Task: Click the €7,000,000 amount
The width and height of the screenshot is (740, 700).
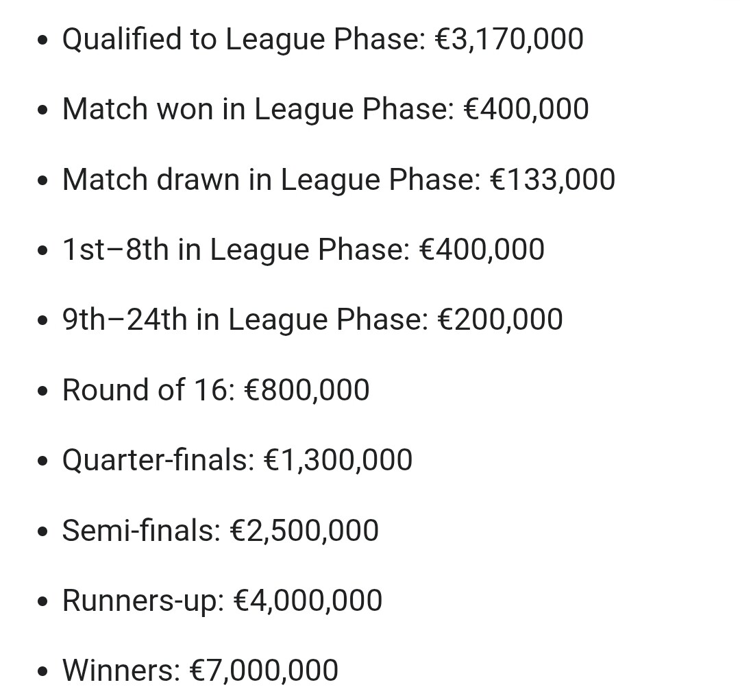Action: pos(264,671)
